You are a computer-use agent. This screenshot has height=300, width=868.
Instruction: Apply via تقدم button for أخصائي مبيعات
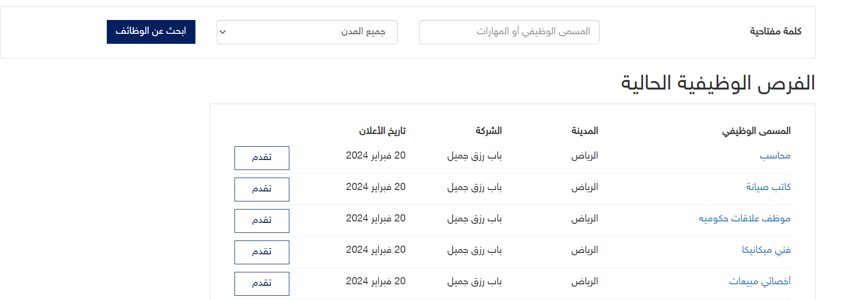tap(262, 284)
